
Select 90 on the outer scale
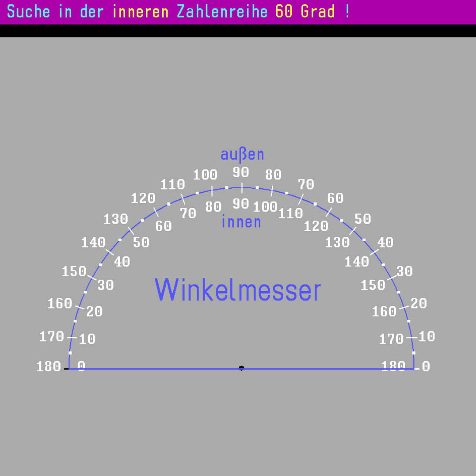click(241, 172)
